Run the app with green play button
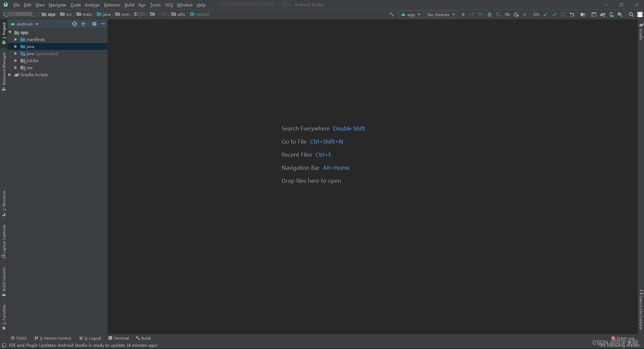 (x=463, y=14)
